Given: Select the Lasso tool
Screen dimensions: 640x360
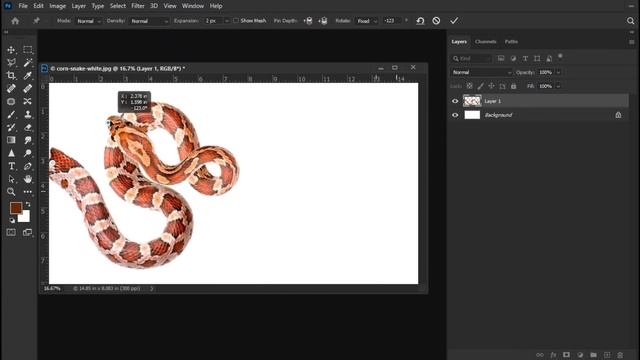Looking at the screenshot, I should (11, 62).
